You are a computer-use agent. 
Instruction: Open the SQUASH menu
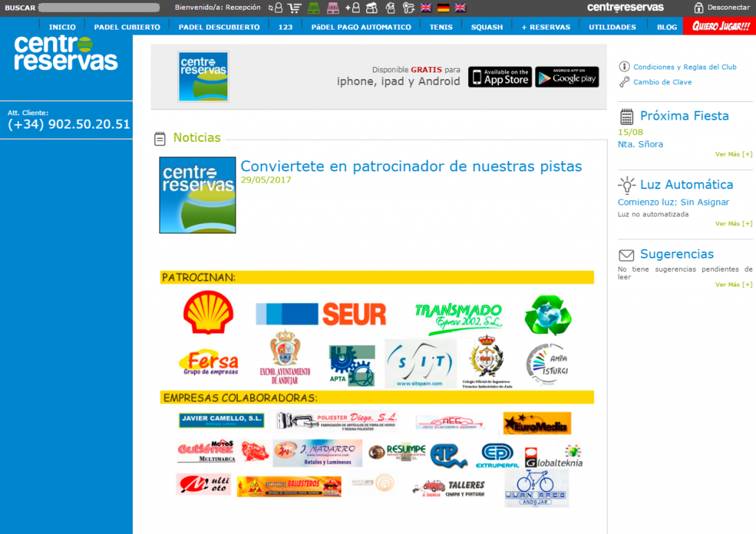[487, 27]
